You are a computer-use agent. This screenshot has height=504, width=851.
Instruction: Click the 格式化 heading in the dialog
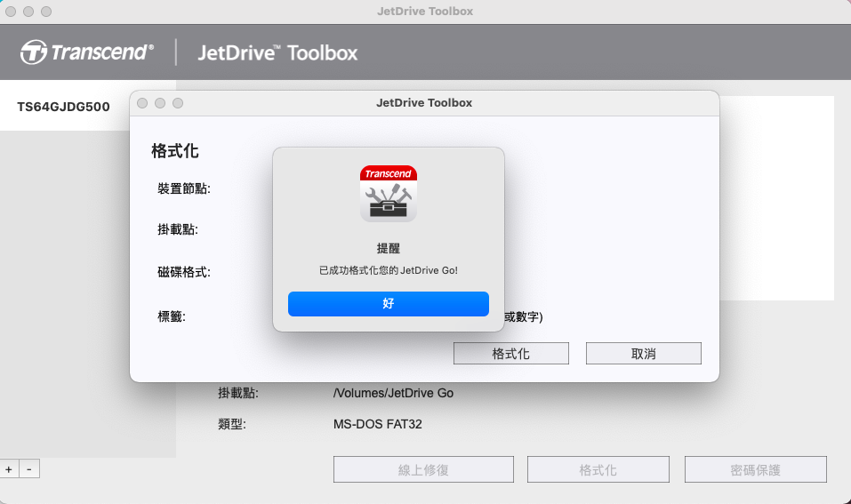click(x=175, y=151)
